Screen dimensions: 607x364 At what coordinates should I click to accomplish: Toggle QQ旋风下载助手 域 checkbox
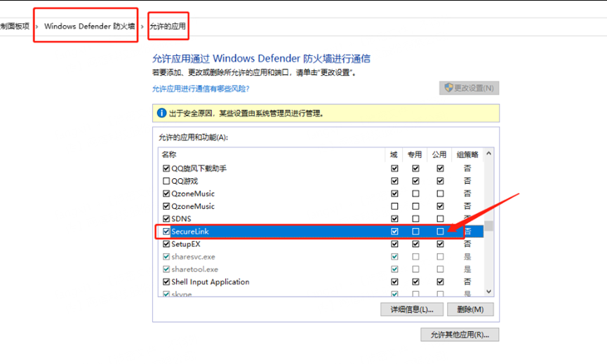click(x=394, y=168)
